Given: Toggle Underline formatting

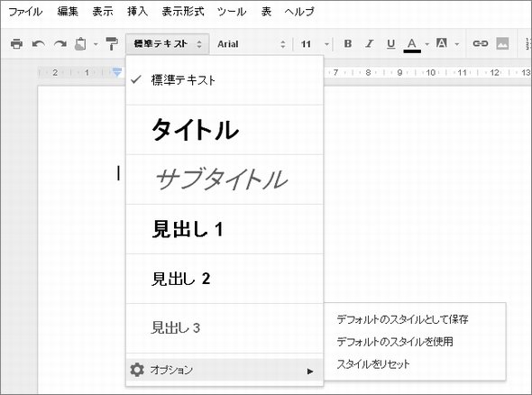Looking at the screenshot, I should coord(390,44).
